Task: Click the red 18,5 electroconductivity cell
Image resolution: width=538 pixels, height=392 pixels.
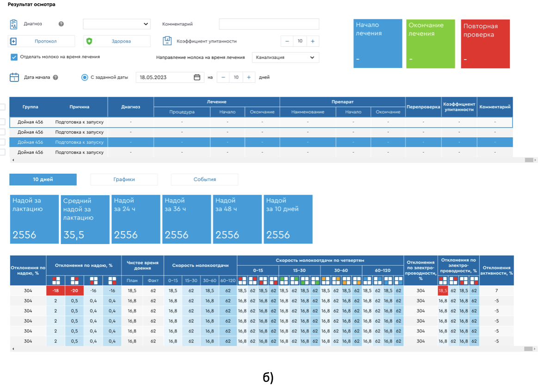Action: click(x=443, y=291)
